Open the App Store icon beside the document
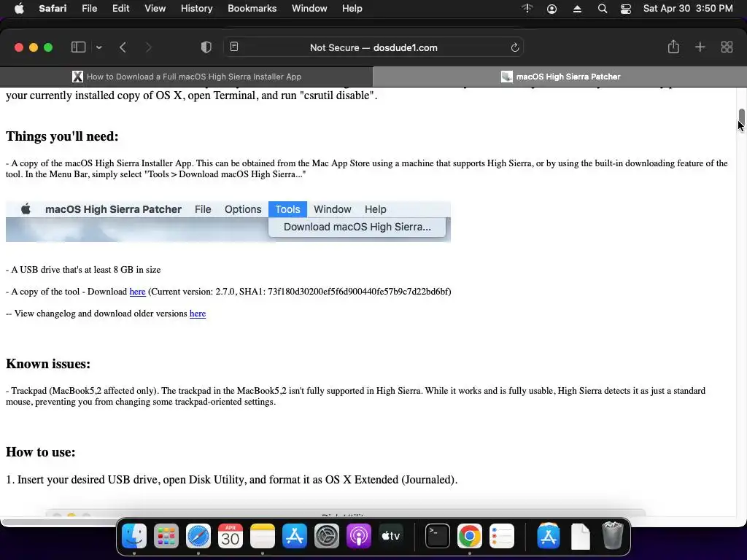Viewport: 747px width, 560px height. pos(549,536)
